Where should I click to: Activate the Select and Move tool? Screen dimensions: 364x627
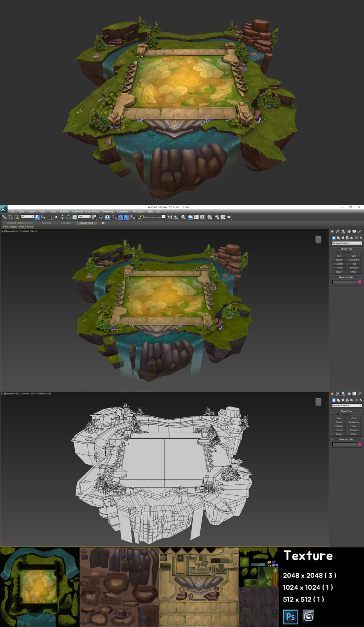62,217
